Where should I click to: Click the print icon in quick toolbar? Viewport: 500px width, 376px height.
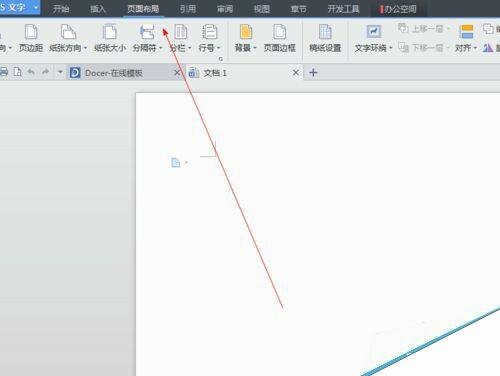(4, 72)
